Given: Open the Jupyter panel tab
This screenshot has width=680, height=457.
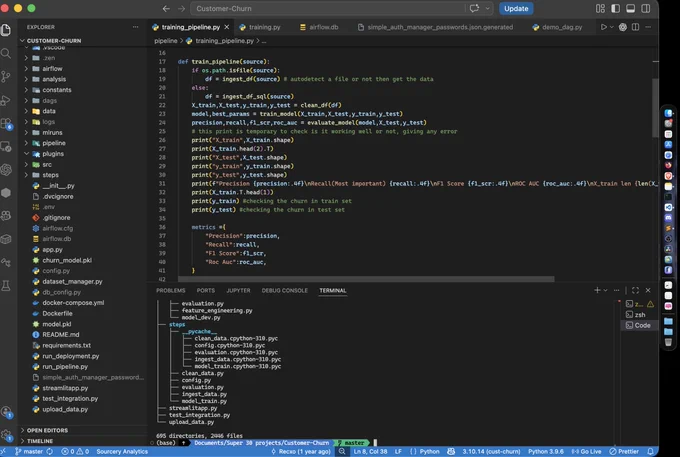Looking at the screenshot, I should (x=238, y=291).
